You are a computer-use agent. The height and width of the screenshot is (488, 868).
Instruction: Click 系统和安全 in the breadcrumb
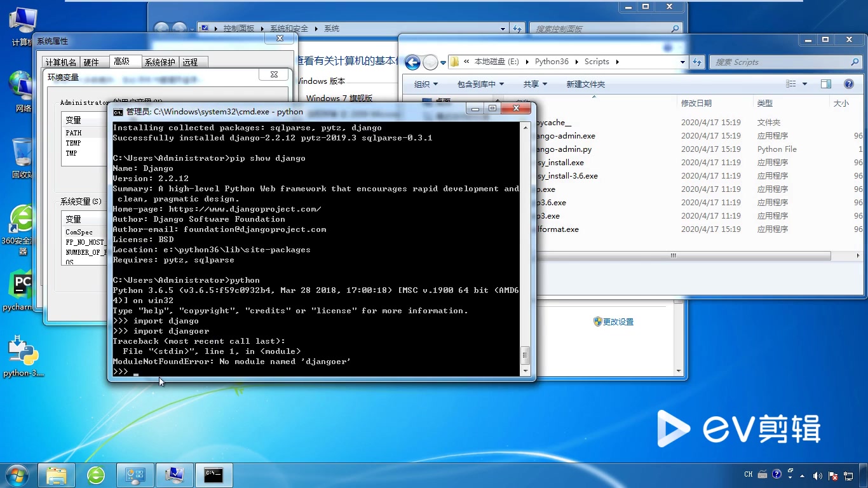[289, 29]
